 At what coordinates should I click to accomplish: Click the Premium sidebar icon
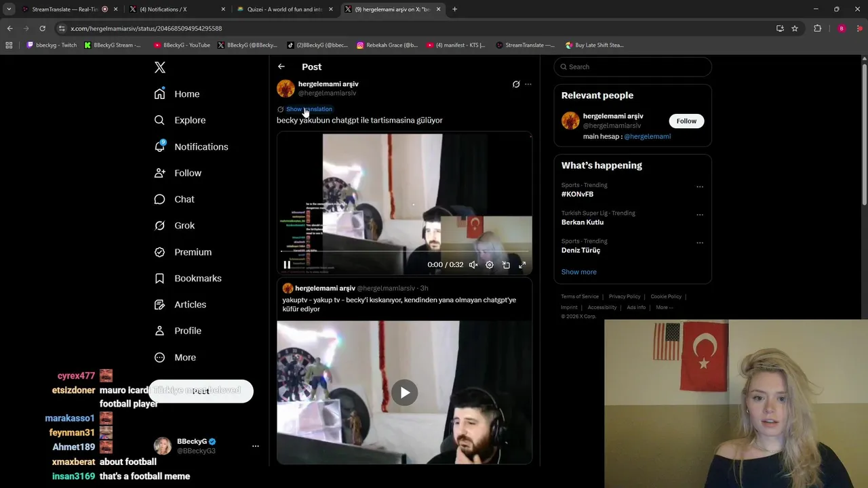(159, 252)
